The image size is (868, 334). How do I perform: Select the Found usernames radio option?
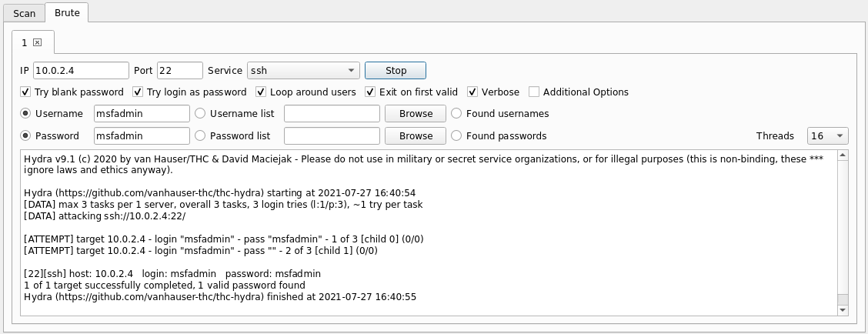tap(456, 114)
